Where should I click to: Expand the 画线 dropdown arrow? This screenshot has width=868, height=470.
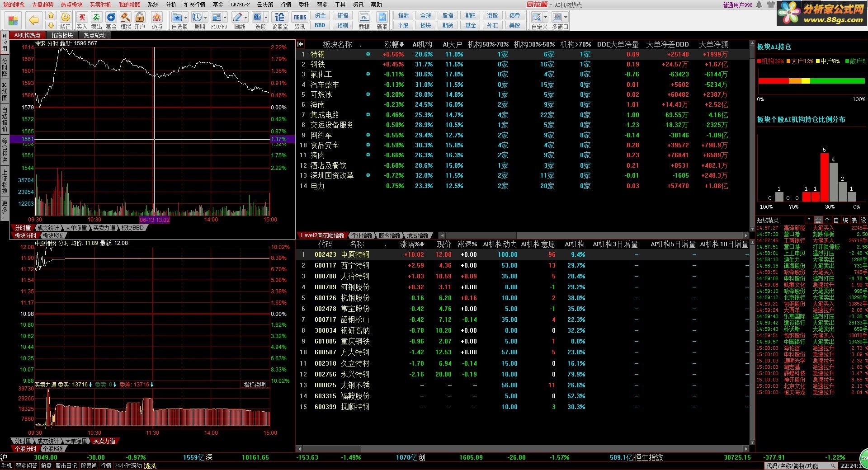(246, 18)
